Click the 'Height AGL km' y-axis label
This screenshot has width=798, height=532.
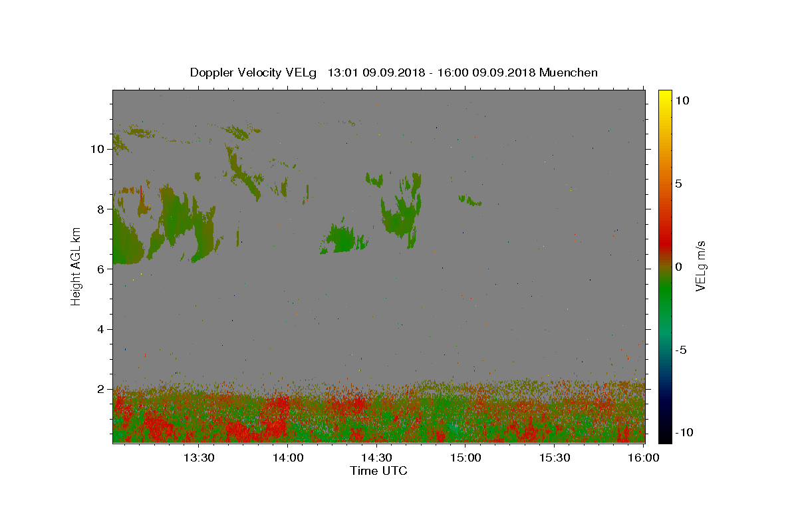[x=76, y=266]
